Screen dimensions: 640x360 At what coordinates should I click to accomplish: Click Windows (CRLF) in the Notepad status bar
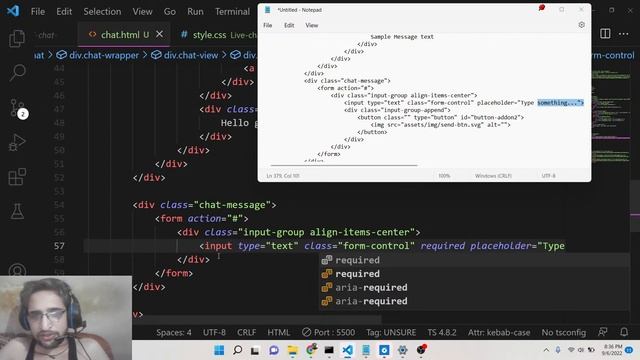(493, 176)
